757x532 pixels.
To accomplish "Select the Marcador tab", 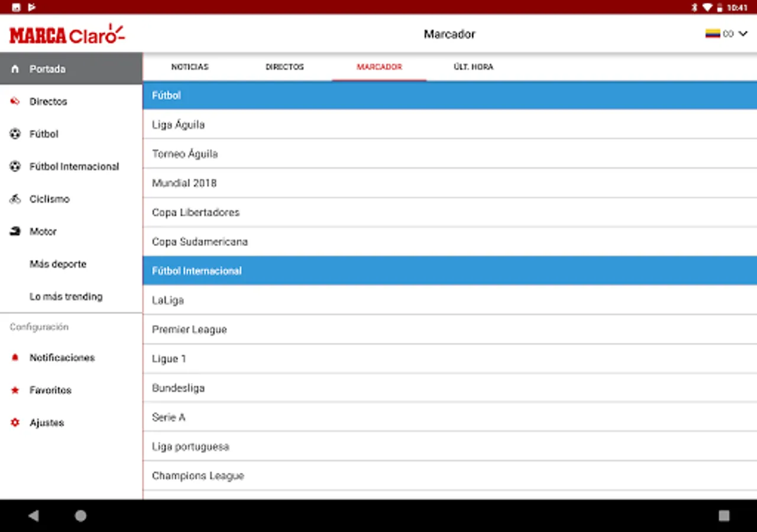I will pyautogui.click(x=379, y=67).
